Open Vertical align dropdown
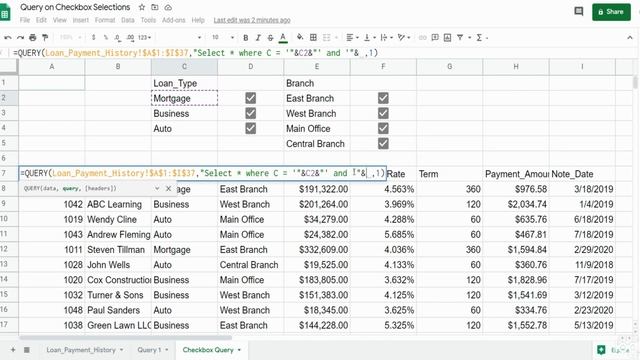Screen dimensions: 640x360 click(369, 38)
